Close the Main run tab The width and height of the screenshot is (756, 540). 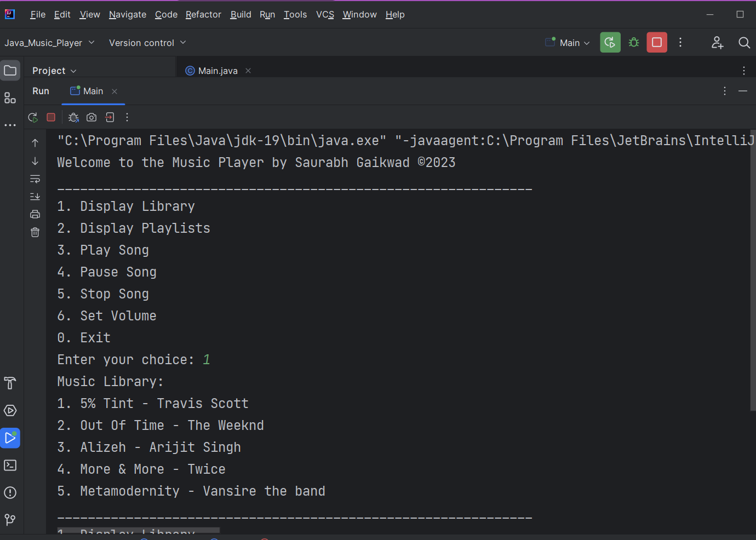point(114,91)
